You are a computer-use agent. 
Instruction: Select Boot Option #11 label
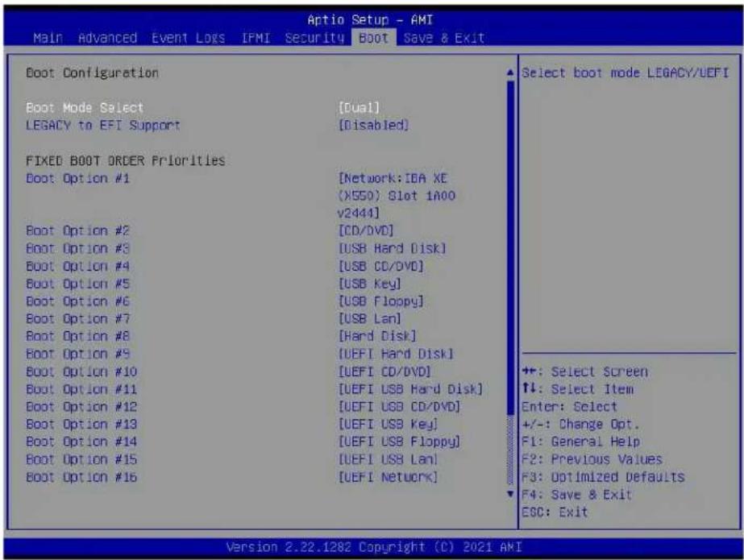(x=81, y=389)
